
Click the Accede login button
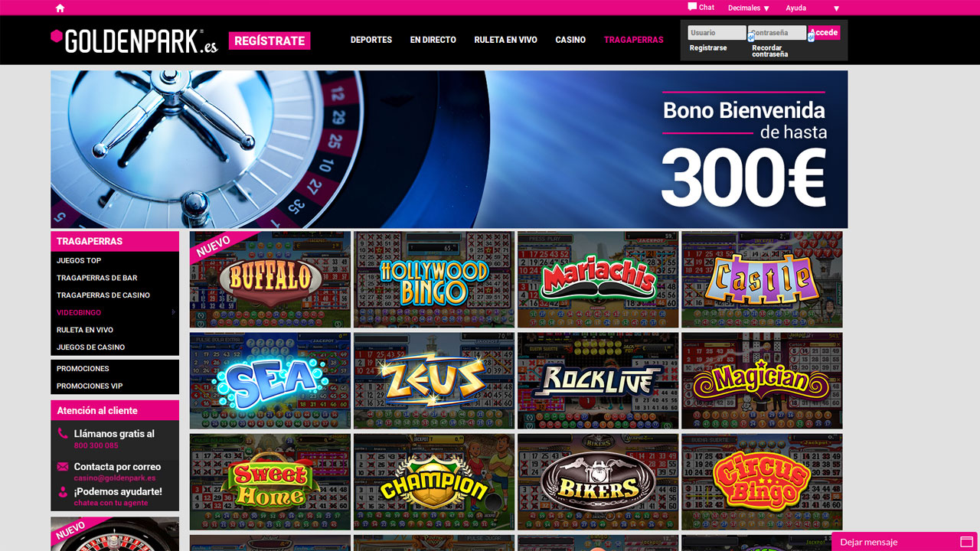point(825,32)
